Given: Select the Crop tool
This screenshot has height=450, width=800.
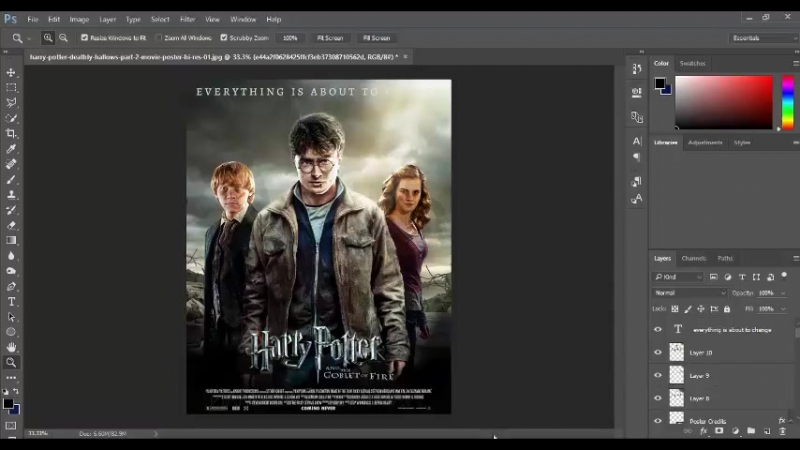Looking at the screenshot, I should [11, 133].
